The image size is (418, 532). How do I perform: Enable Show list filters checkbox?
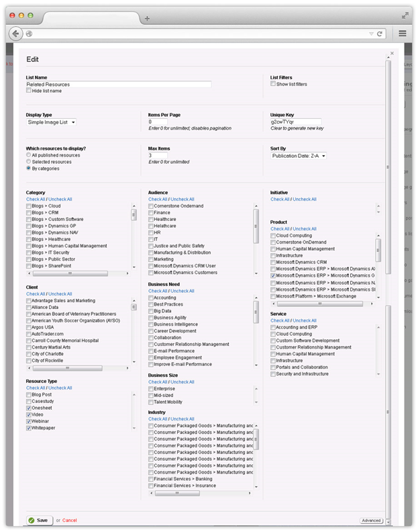(273, 84)
